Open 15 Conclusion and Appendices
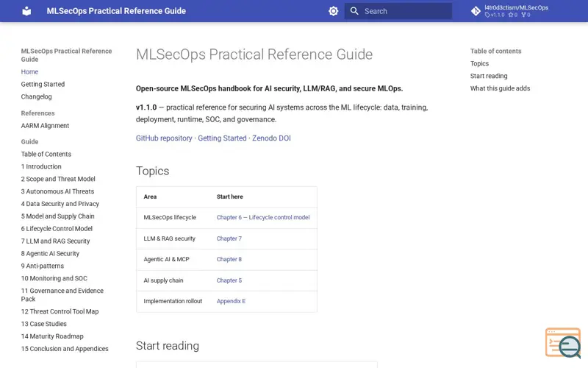Viewport: 588px width, 368px height. click(x=65, y=348)
